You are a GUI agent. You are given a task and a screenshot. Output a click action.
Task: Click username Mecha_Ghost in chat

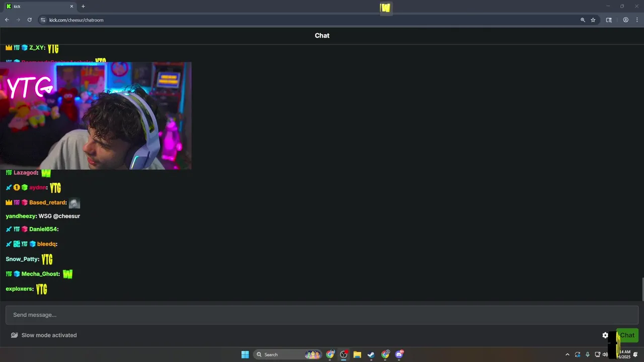[40, 274]
